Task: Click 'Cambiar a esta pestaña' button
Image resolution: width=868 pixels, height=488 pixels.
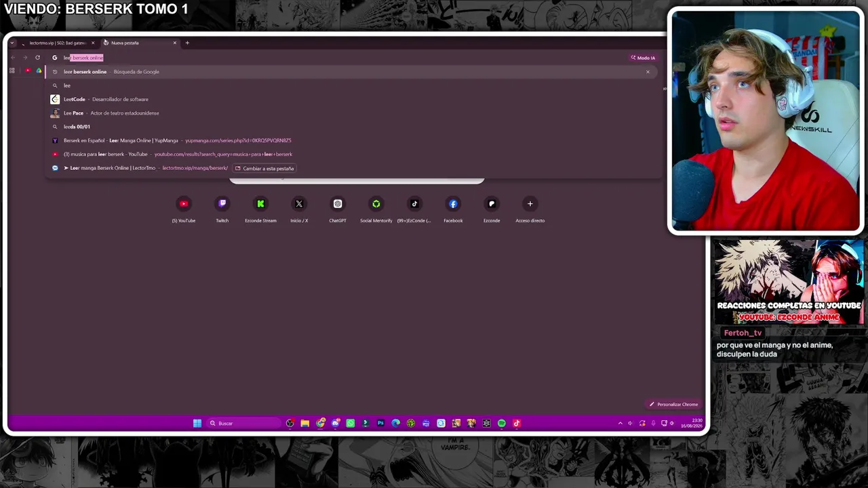Action: (x=264, y=168)
